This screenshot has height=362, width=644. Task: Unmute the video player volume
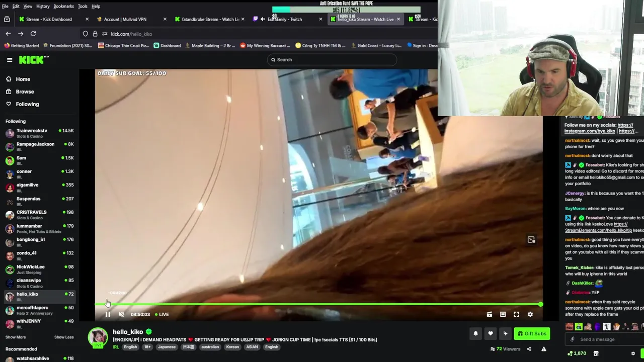coord(121,314)
